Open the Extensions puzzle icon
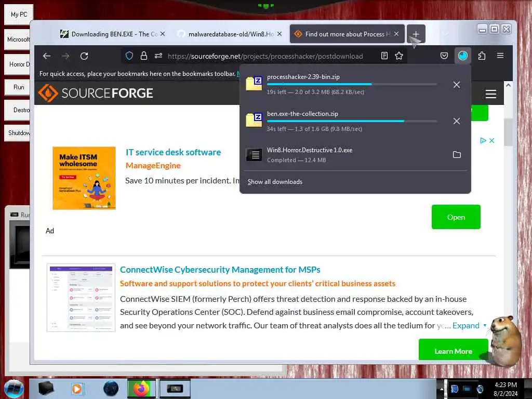 point(482,56)
